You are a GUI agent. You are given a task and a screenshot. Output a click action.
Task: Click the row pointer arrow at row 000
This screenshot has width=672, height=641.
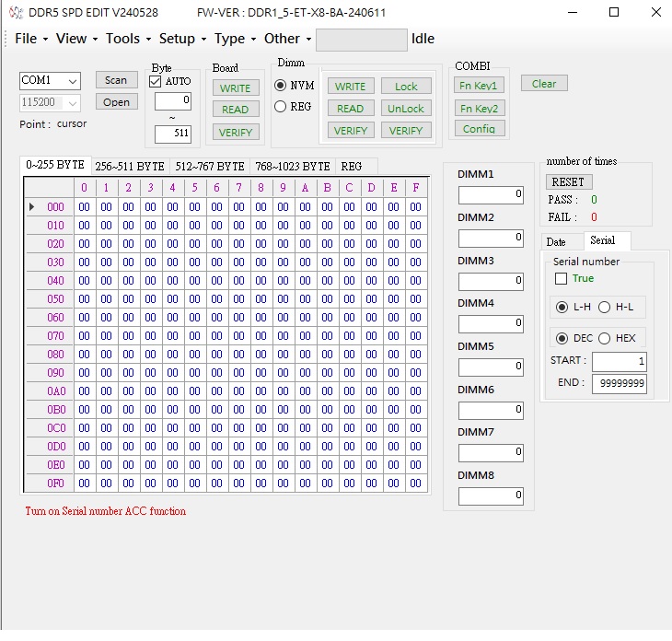tap(33, 207)
